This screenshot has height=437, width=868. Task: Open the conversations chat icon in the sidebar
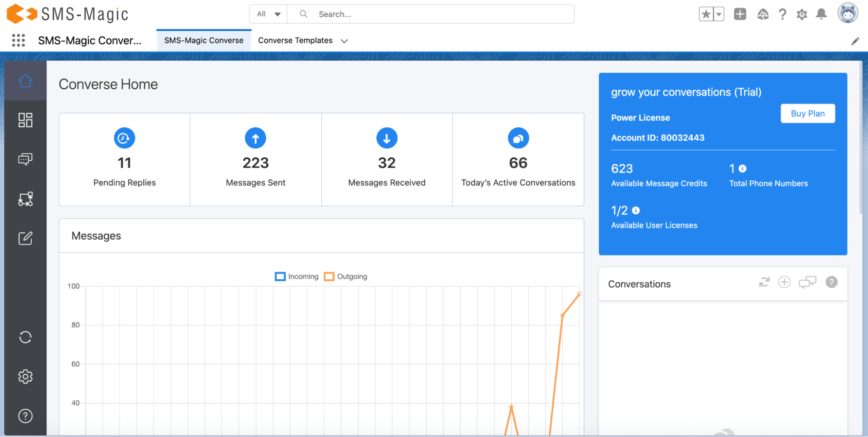[25, 159]
